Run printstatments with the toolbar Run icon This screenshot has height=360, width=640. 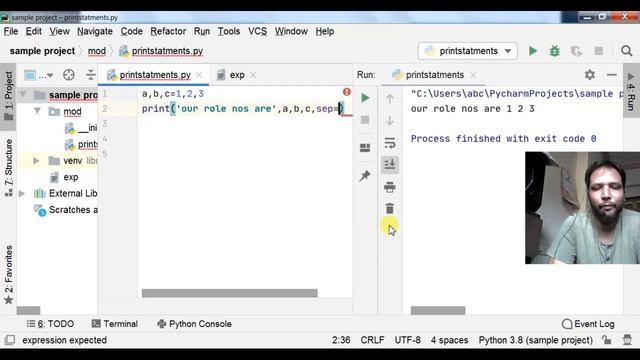(533, 51)
